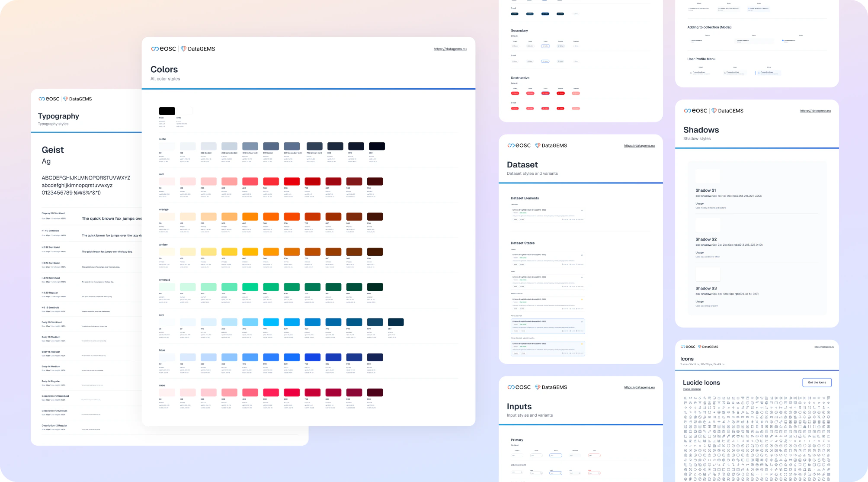This screenshot has width=868, height=482.
Task: Open the datagems.eu link in Colors card
Action: coord(450,49)
